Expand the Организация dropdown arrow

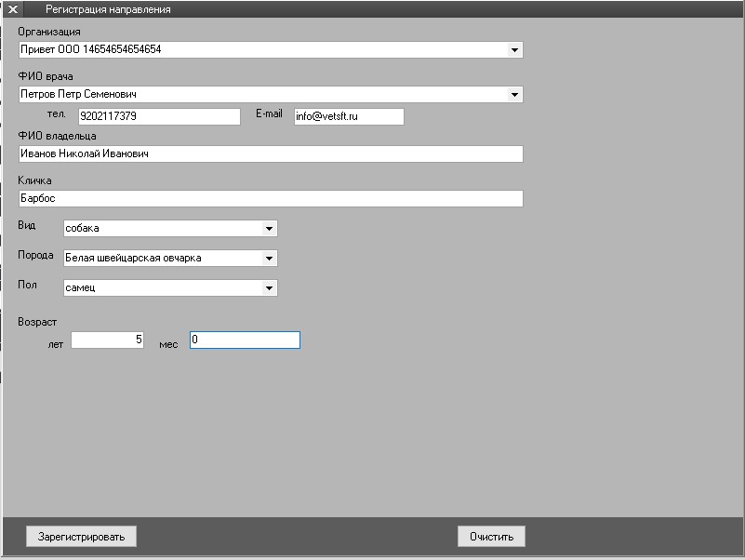pos(514,49)
